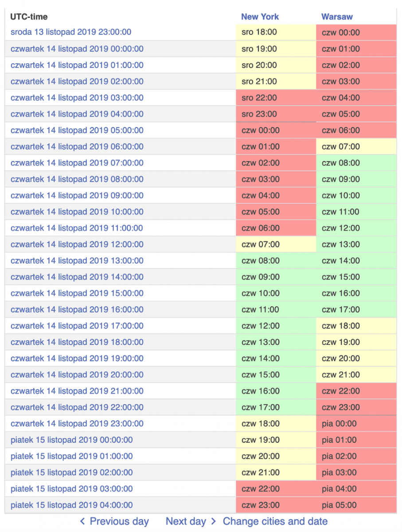Open czwartek 14 listopad 2019 23:00:00 link
The height and width of the screenshot is (532, 402).
77,424
